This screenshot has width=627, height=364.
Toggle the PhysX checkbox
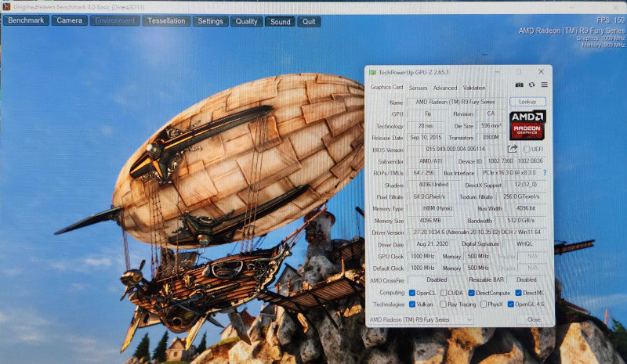[x=483, y=304]
